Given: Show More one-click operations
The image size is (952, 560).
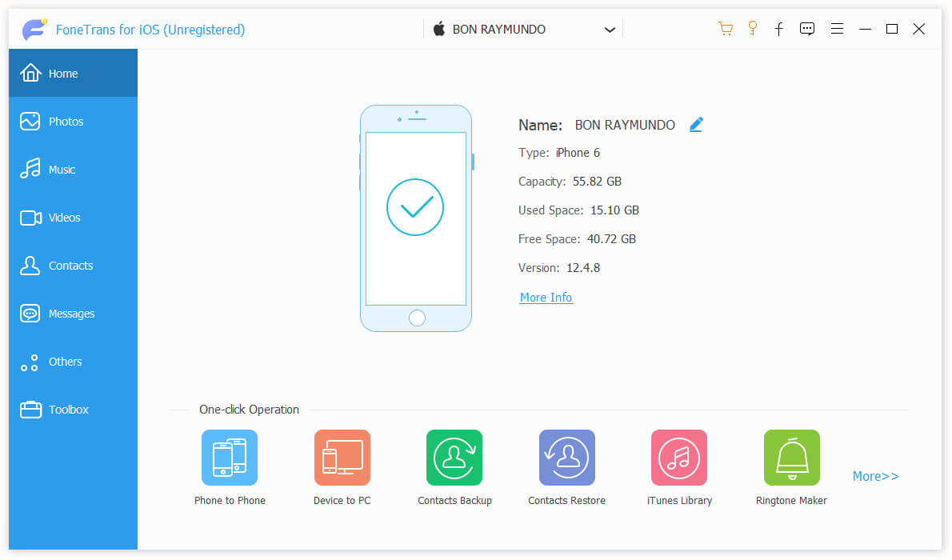Looking at the screenshot, I should click(875, 476).
